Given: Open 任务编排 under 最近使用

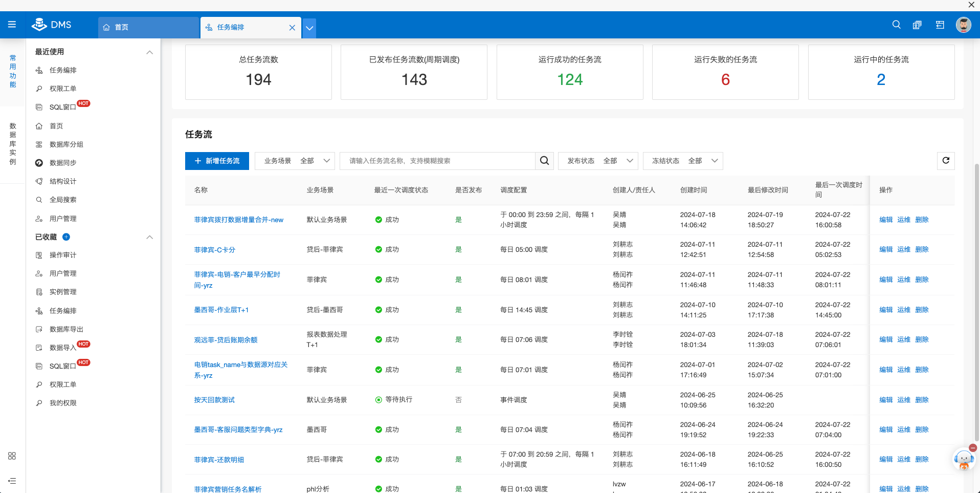Looking at the screenshot, I should click(63, 70).
